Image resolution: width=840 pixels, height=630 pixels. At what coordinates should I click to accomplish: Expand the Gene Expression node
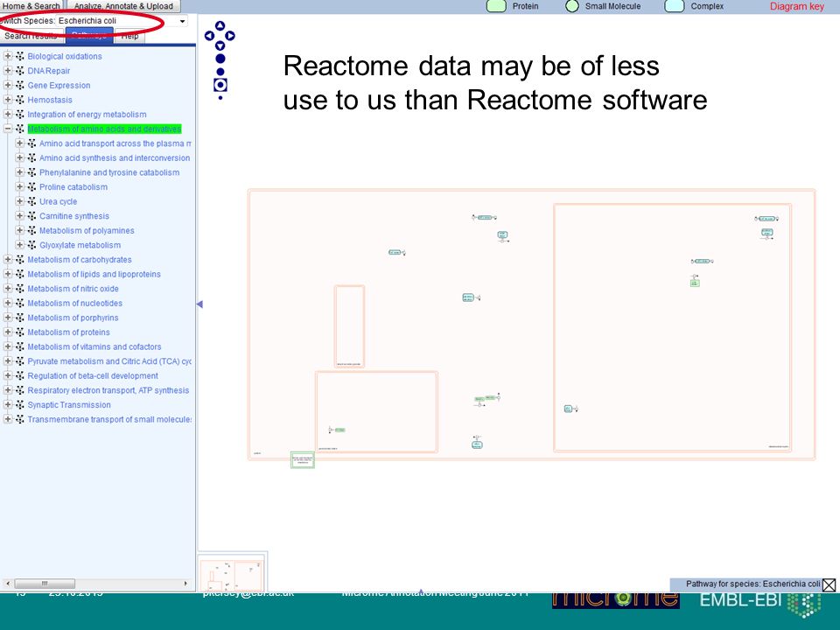(x=8, y=85)
